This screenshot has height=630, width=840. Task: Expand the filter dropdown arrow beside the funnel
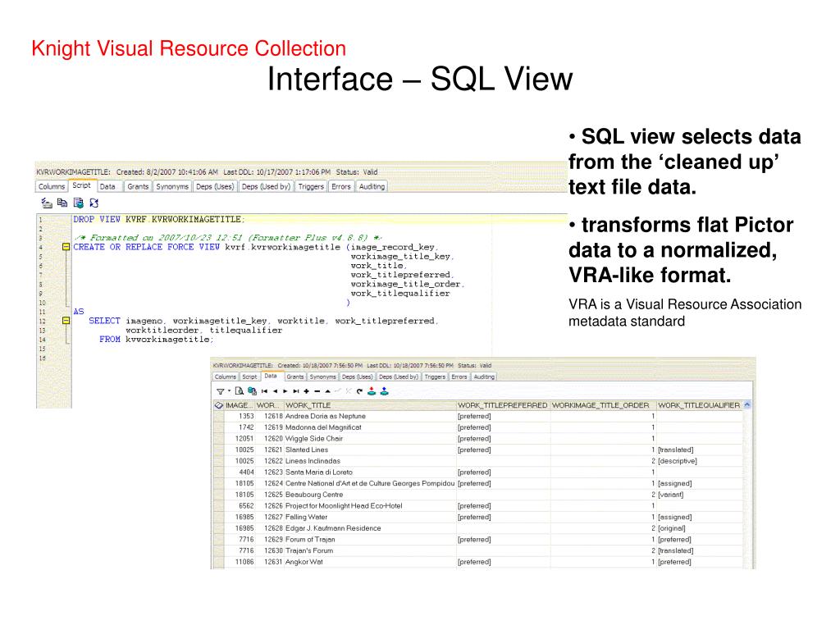point(230,390)
